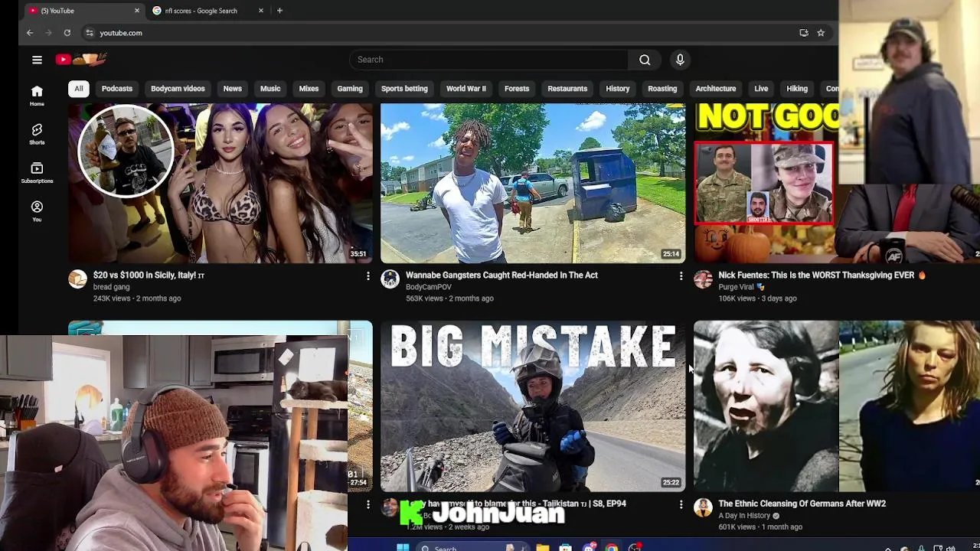The height and width of the screenshot is (551, 980).
Task: Open the Windows Start menu
Action: (403, 547)
